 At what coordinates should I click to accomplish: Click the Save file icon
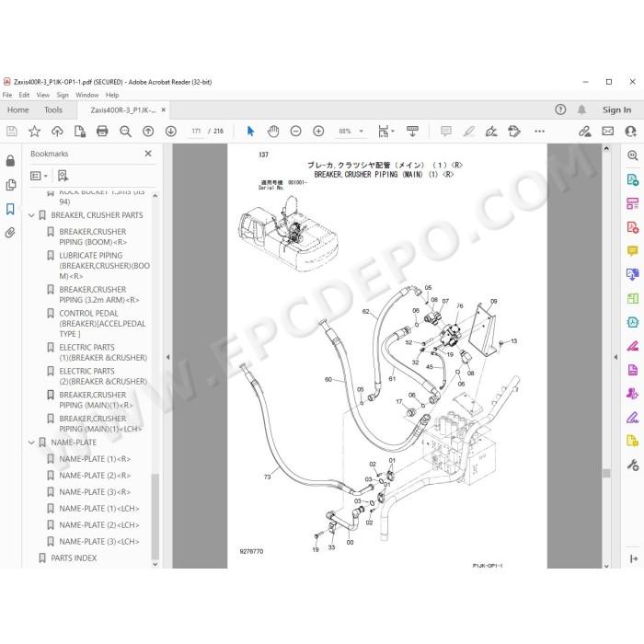point(12,131)
